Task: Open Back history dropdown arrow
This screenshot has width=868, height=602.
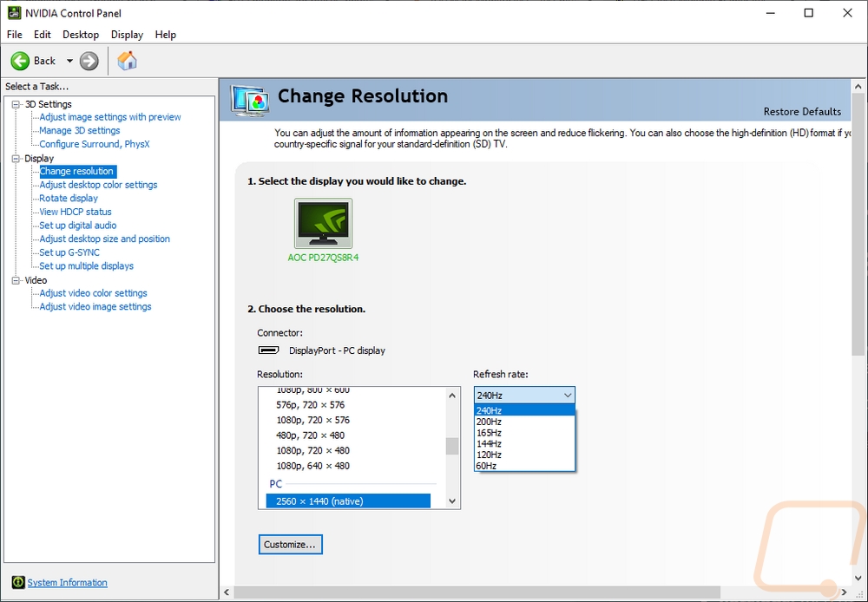Action: (69, 61)
